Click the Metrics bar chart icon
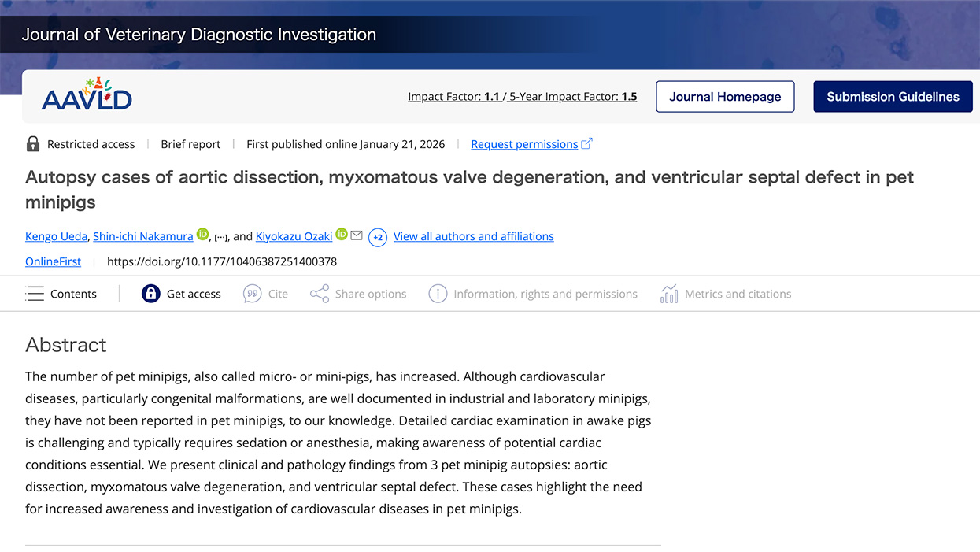980x552 pixels. point(669,294)
